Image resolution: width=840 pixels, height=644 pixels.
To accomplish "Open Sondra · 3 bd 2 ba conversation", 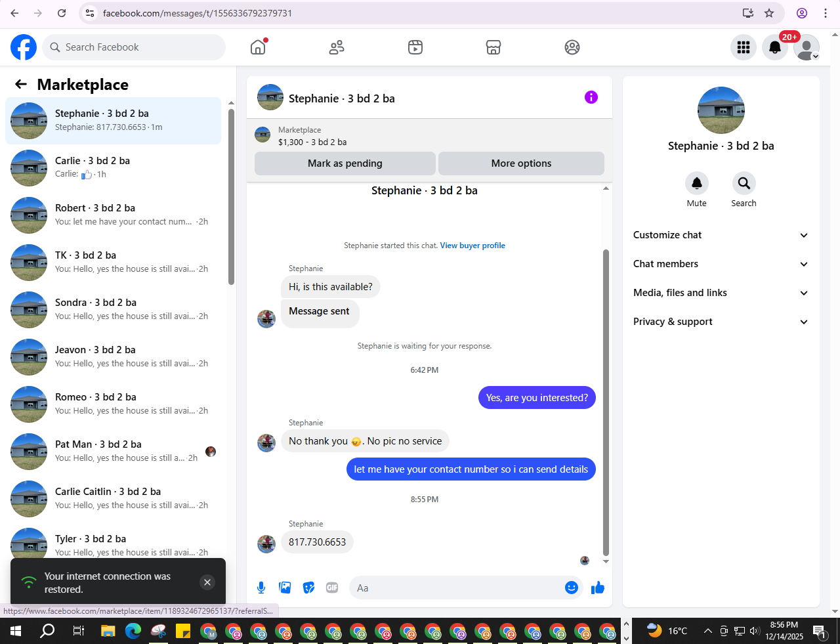I will 113,310.
